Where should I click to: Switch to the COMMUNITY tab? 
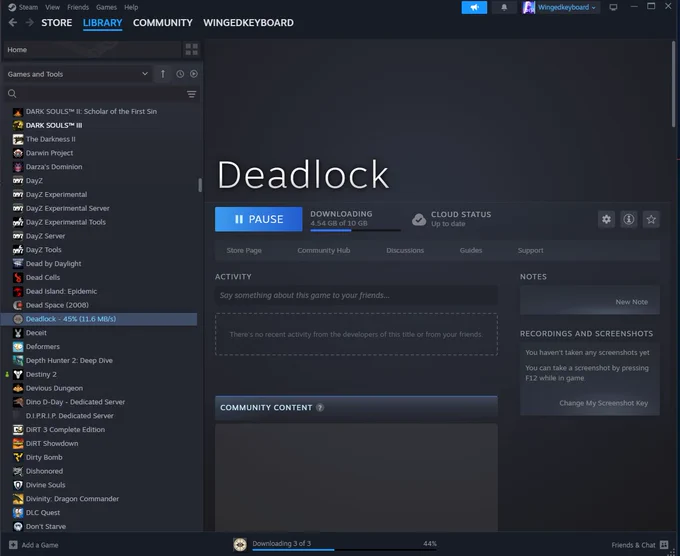[163, 23]
